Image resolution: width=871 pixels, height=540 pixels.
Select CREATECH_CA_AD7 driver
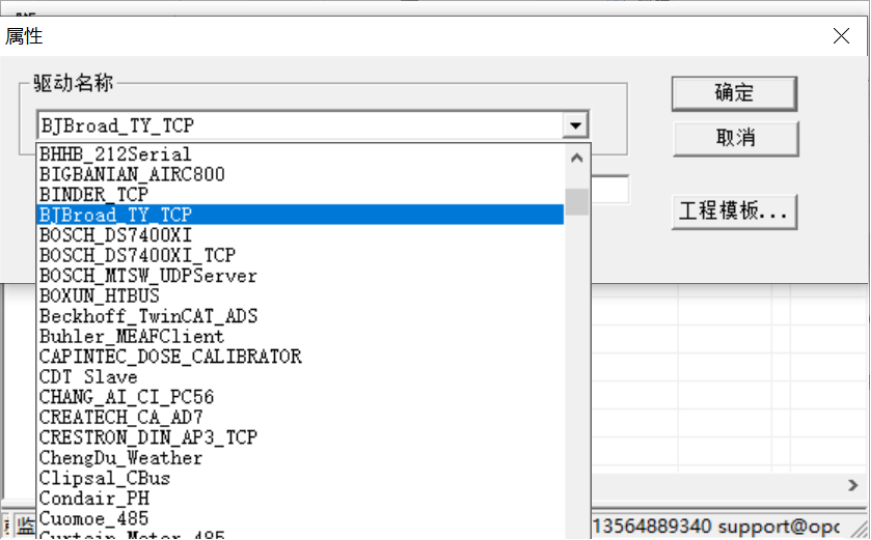coord(300,417)
